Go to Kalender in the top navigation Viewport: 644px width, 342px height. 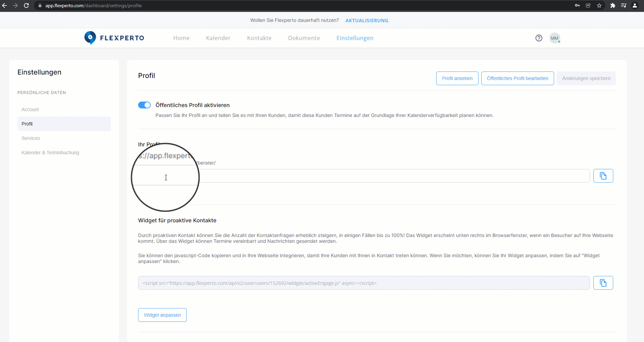[218, 38]
